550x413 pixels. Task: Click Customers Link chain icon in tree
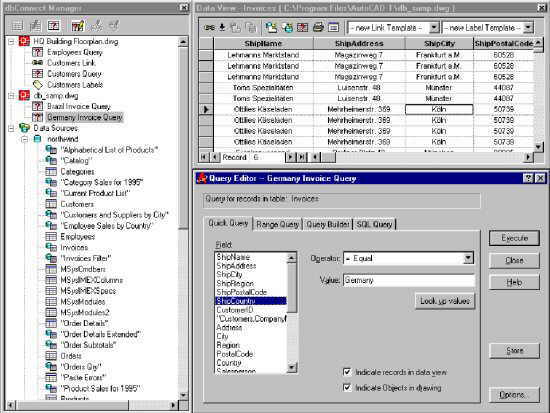tap(38, 63)
